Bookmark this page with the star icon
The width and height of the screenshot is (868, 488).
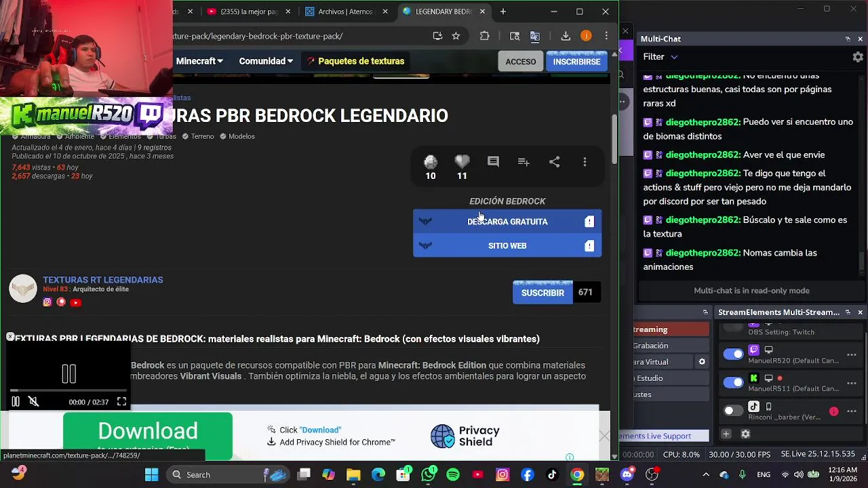pyautogui.click(x=456, y=36)
